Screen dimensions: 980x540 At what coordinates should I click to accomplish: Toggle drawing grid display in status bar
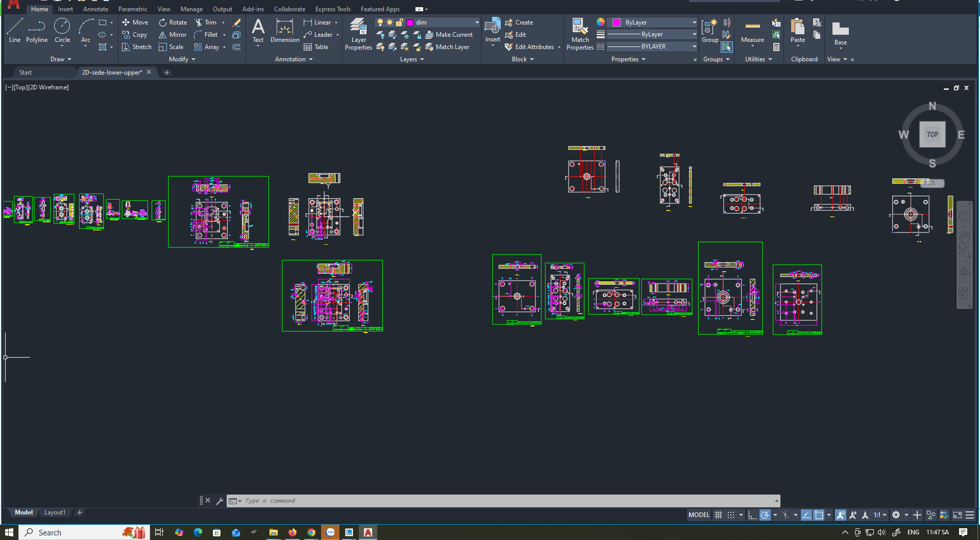coord(718,515)
